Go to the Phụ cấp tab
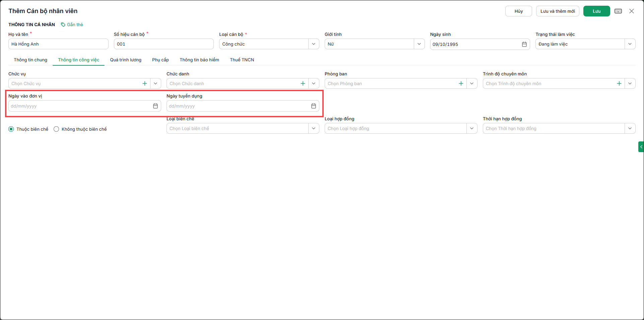644x320 pixels. click(x=160, y=60)
